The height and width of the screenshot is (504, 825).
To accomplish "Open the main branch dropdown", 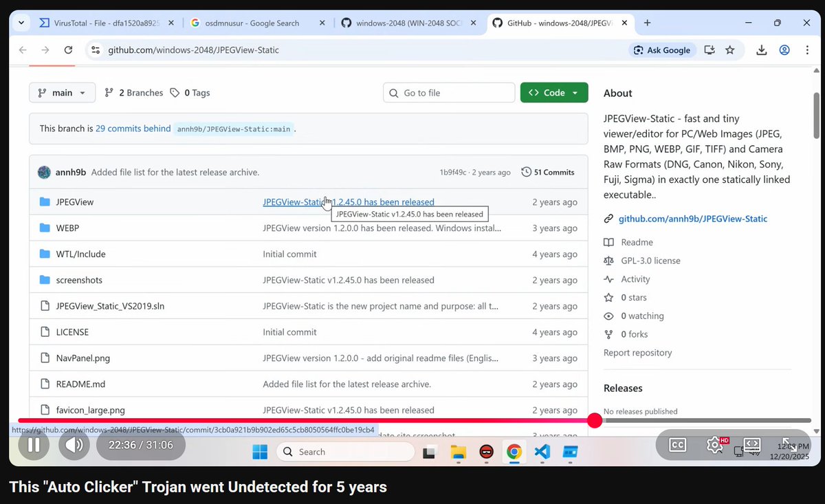I will pyautogui.click(x=62, y=93).
